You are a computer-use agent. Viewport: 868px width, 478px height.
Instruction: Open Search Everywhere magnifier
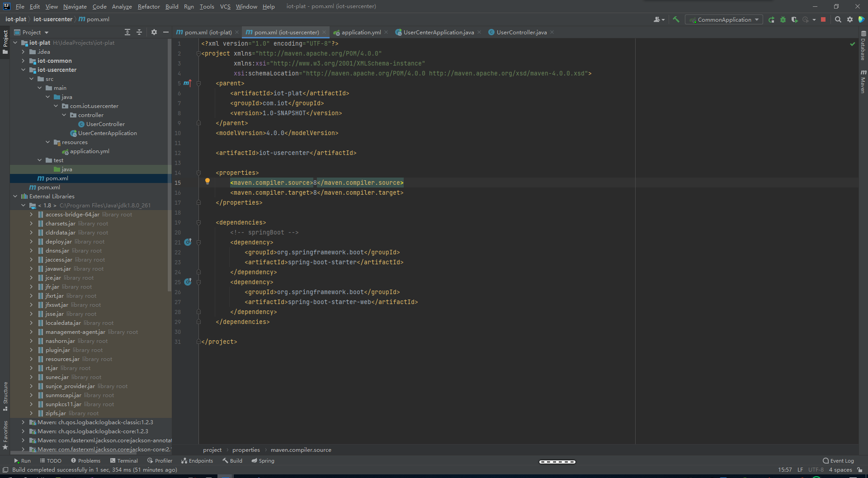click(838, 19)
